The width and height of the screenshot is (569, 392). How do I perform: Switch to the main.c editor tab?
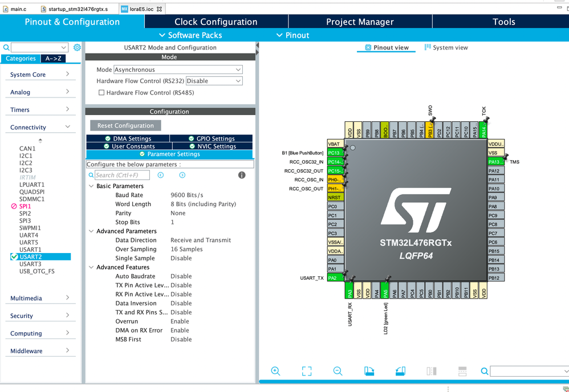15,9
